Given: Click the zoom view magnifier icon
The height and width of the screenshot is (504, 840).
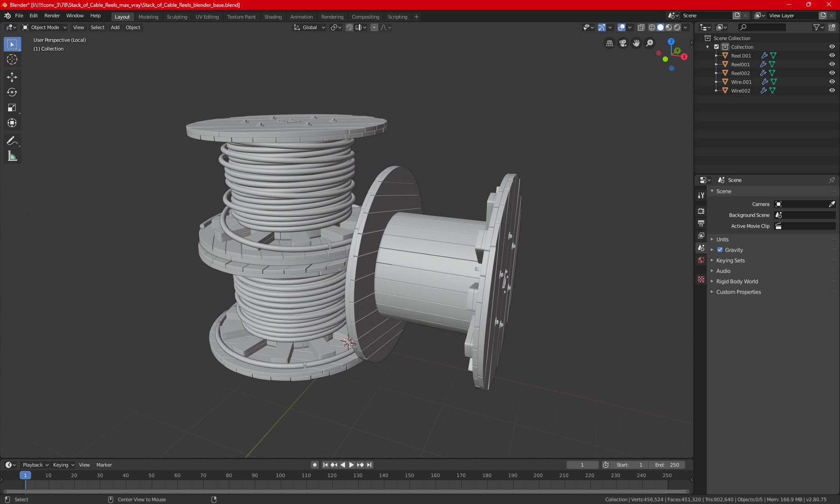Looking at the screenshot, I should tap(650, 43).
